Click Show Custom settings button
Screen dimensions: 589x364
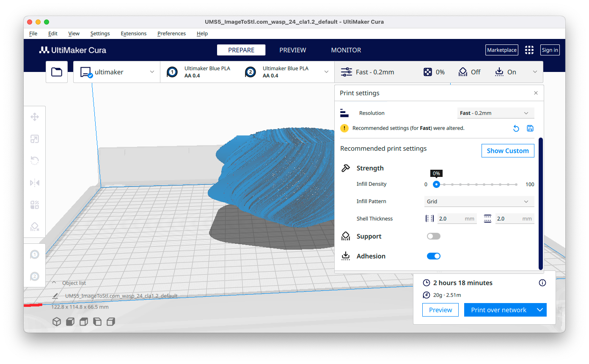[508, 151]
